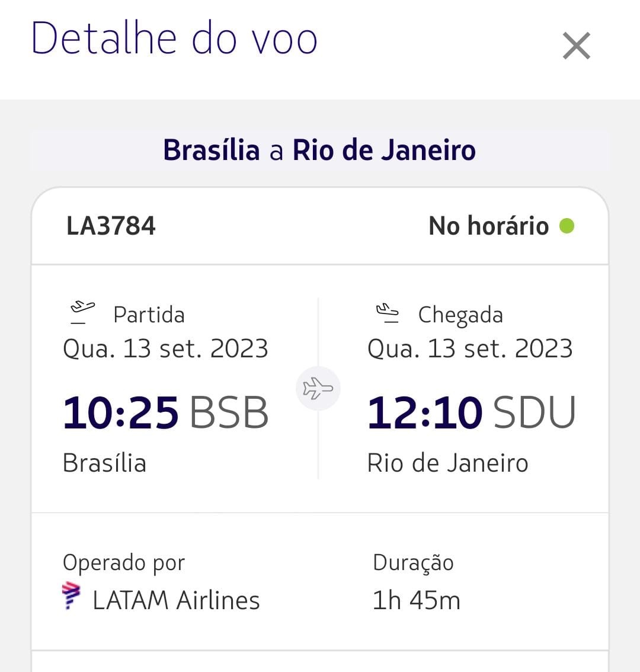Click the No horário status label
This screenshot has height=672, width=640.
tap(488, 226)
